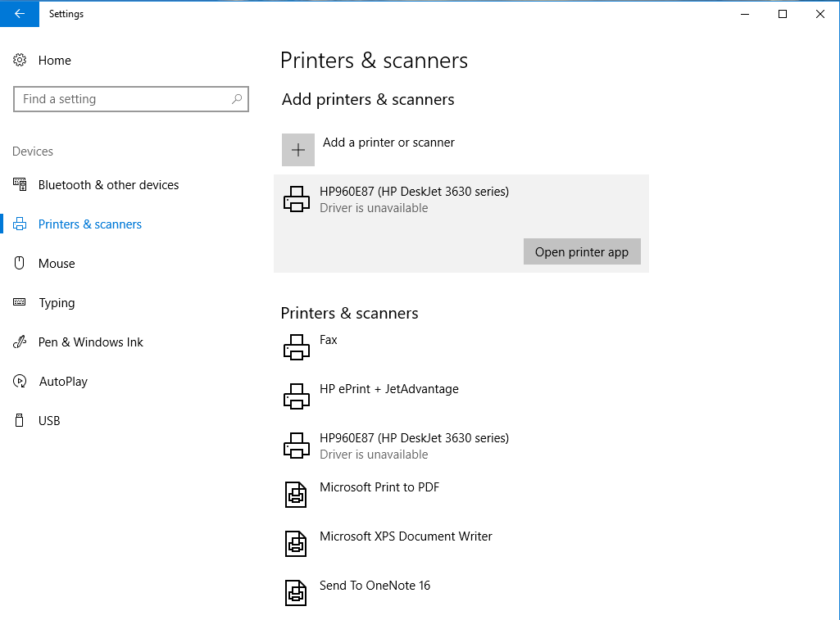
Task: Click the HP ePrint + JetAdvantage printer icon
Action: tap(296, 396)
